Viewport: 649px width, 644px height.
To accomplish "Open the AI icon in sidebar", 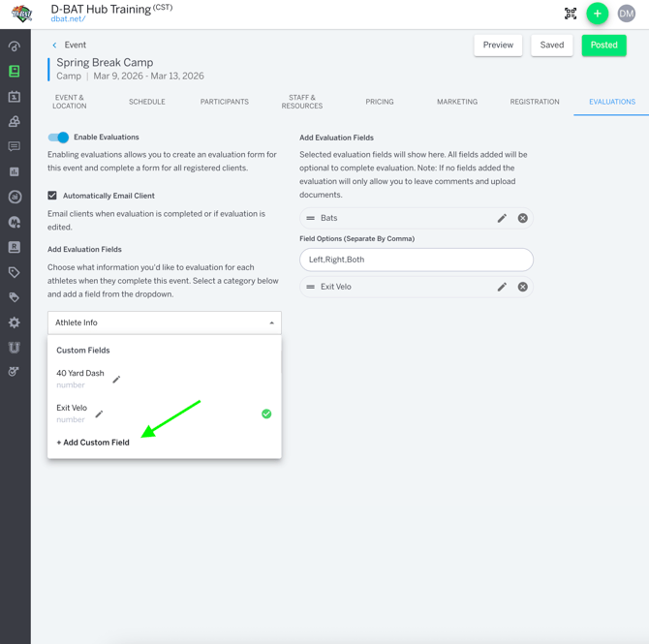I will tap(15, 197).
